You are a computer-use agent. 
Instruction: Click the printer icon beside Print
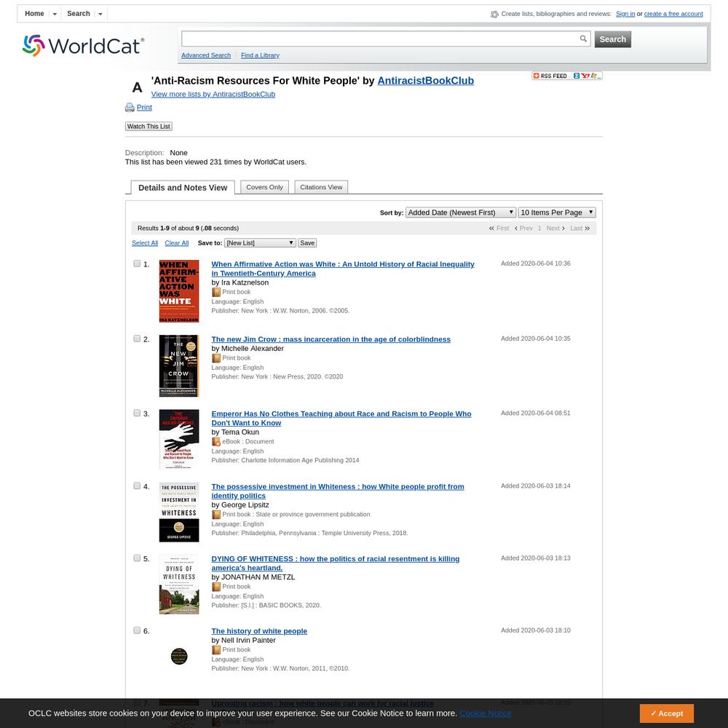tap(130, 107)
